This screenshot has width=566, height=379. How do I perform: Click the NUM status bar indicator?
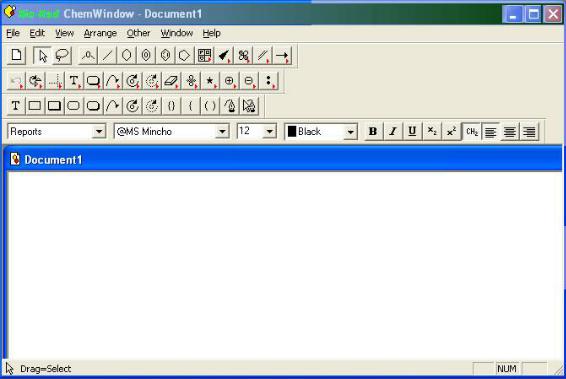click(x=507, y=369)
